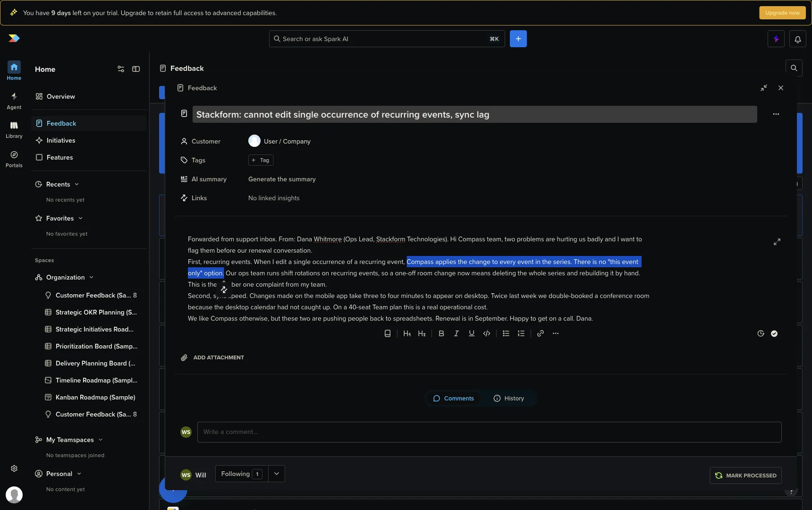Expand the description editor to full view
The width and height of the screenshot is (812, 510).
(x=777, y=242)
